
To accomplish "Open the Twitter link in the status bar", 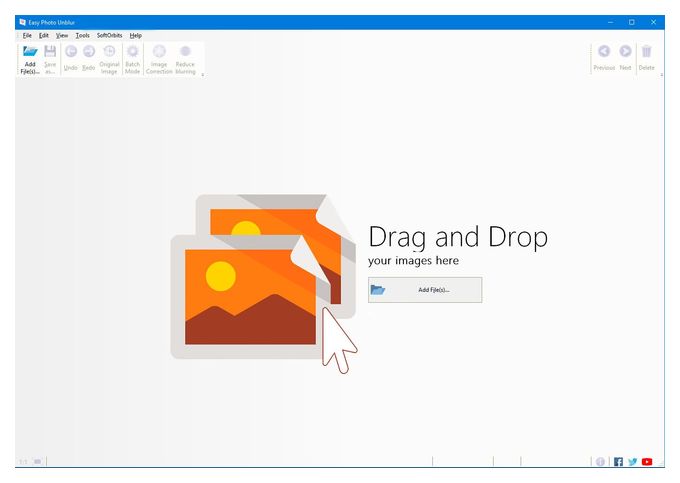I will [633, 461].
